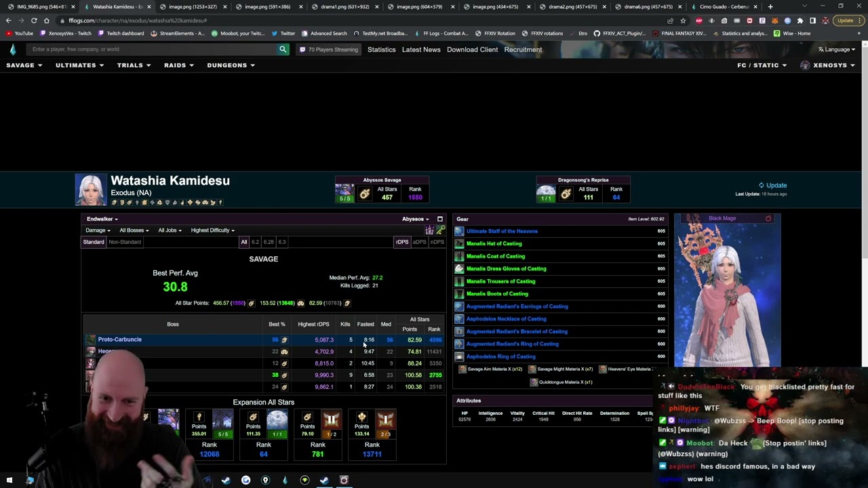Click the Manalis Trousers of Casting icon

tap(459, 281)
